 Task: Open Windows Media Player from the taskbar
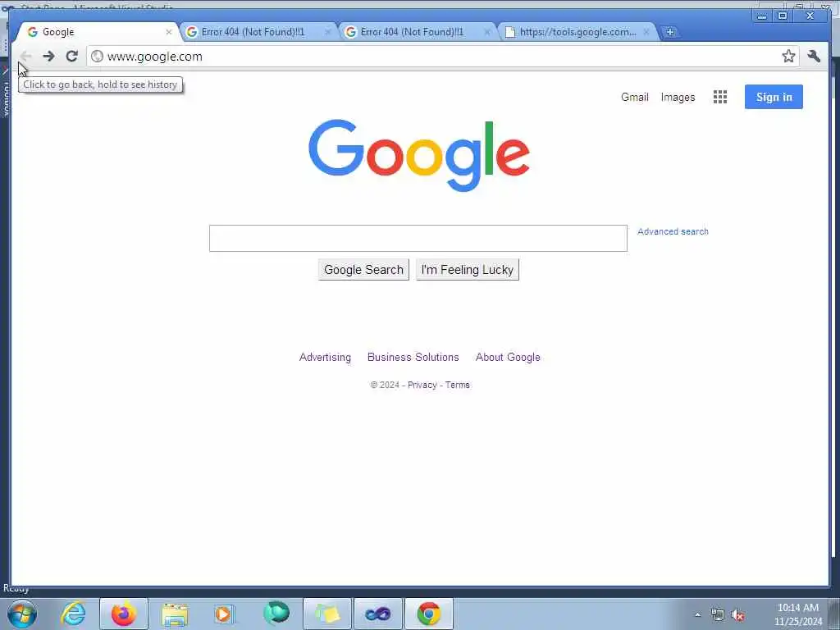point(225,614)
